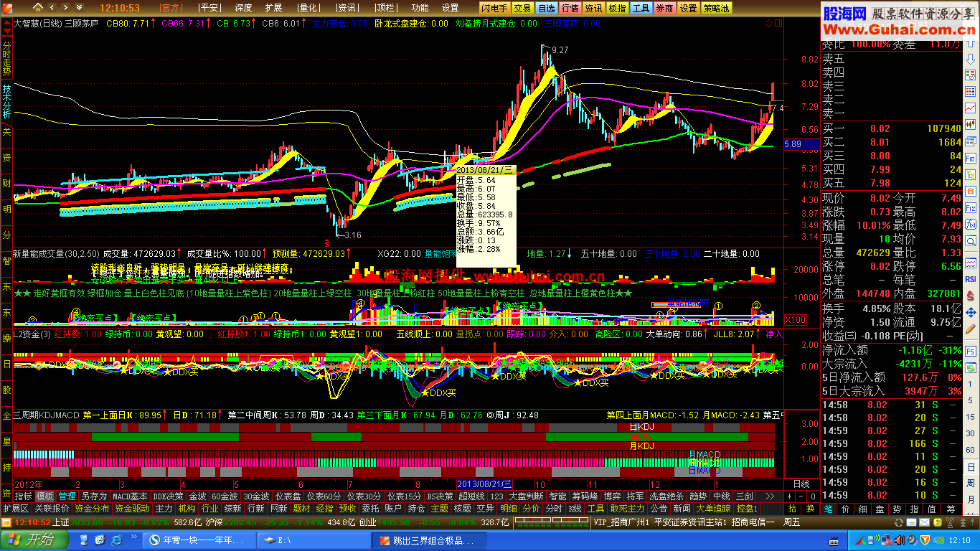Open the 敢死主力 tab in bottom row
The height and width of the screenshot is (551, 980).
click(x=627, y=509)
